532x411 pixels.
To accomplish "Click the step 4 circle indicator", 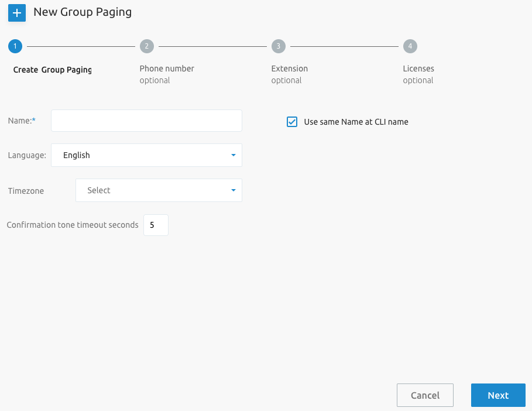I will click(x=410, y=46).
